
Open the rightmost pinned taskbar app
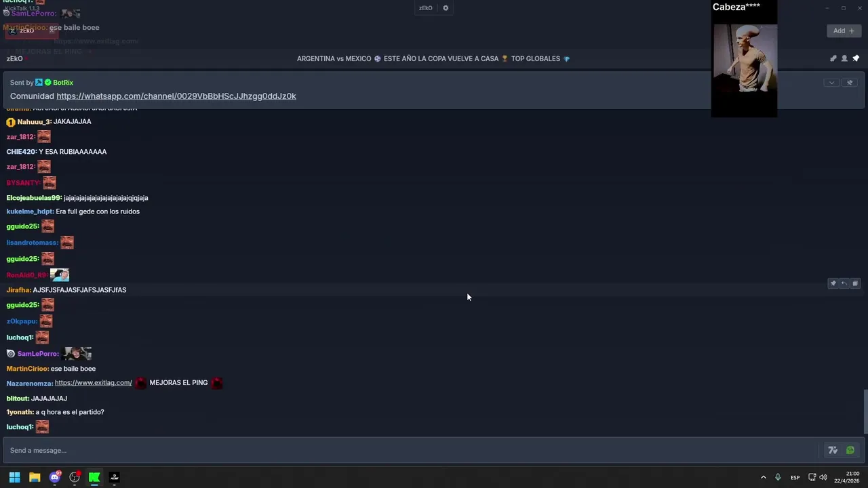point(115,477)
